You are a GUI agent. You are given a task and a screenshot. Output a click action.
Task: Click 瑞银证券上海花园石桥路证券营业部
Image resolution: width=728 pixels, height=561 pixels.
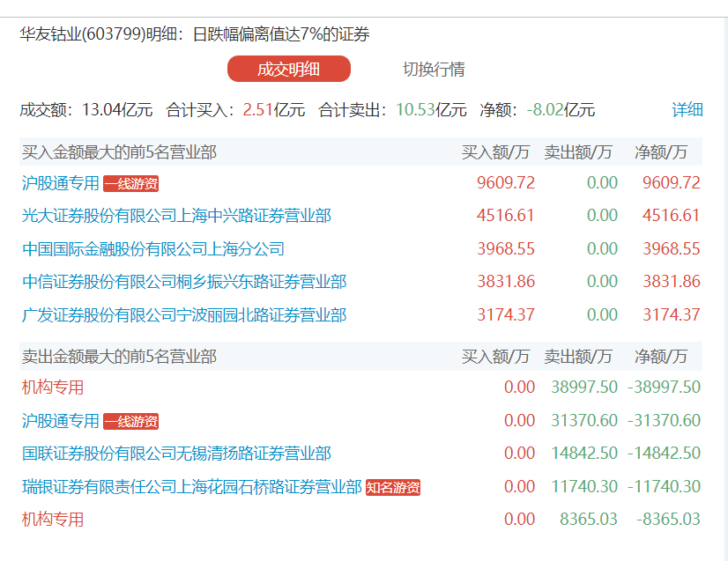192,487
